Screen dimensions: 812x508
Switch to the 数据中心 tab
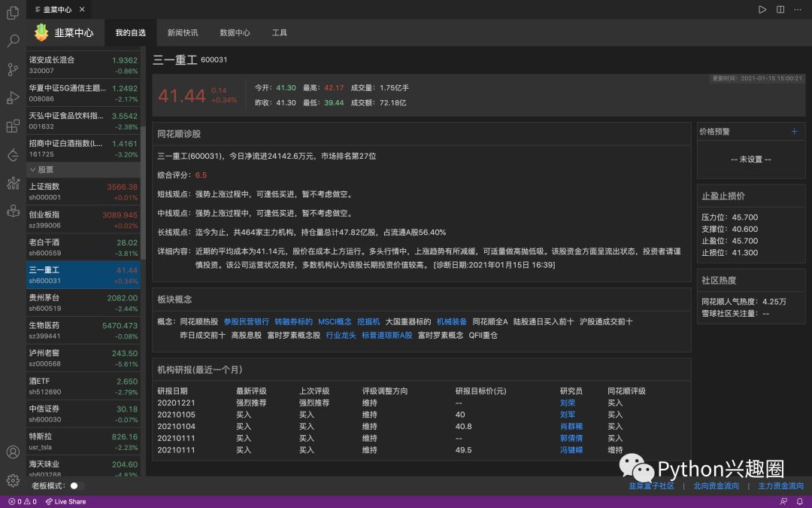pos(235,32)
